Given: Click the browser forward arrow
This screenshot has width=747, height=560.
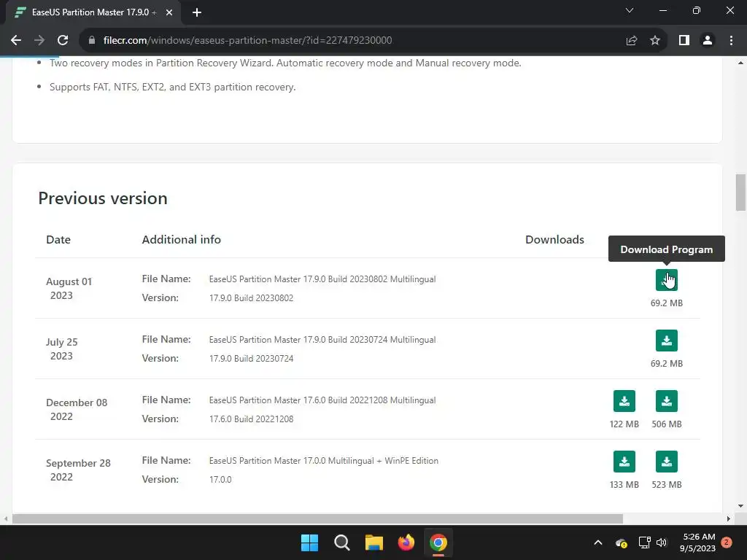Looking at the screenshot, I should 39,41.
